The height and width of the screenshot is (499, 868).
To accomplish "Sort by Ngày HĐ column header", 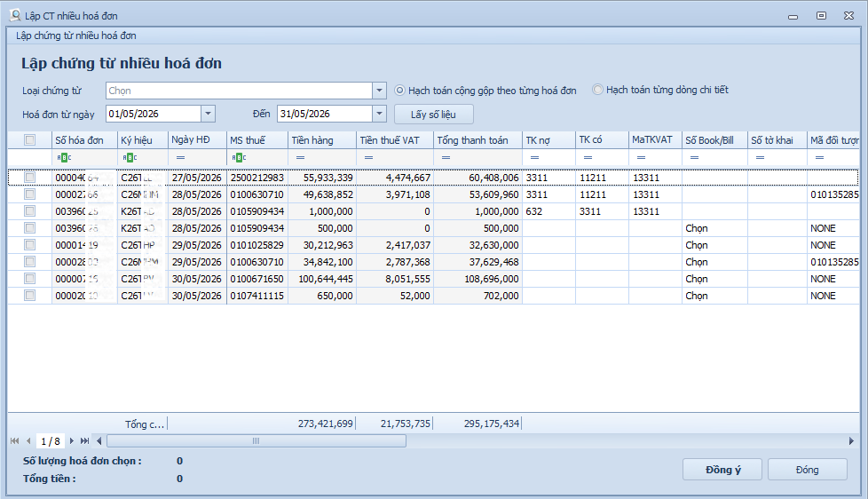I will pyautogui.click(x=197, y=140).
